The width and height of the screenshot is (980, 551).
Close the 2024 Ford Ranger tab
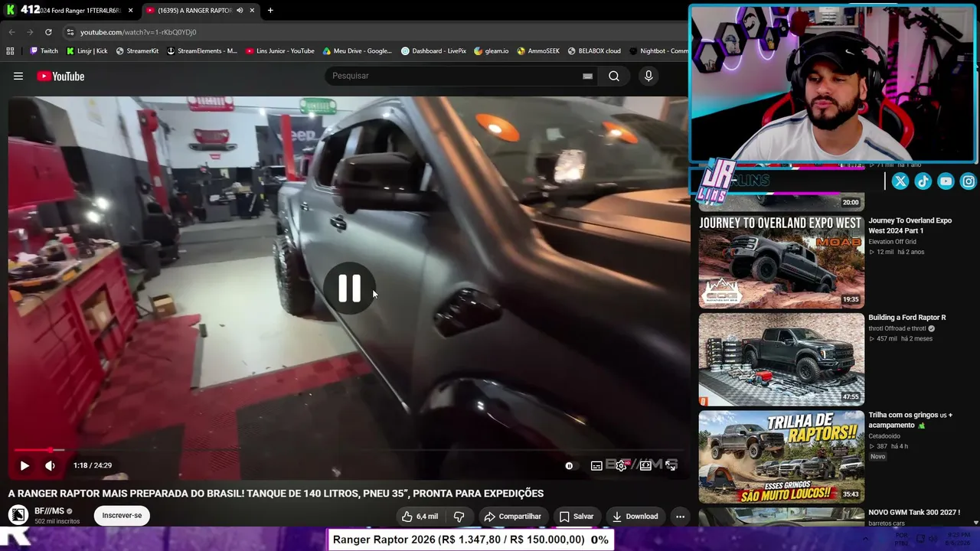tap(130, 10)
